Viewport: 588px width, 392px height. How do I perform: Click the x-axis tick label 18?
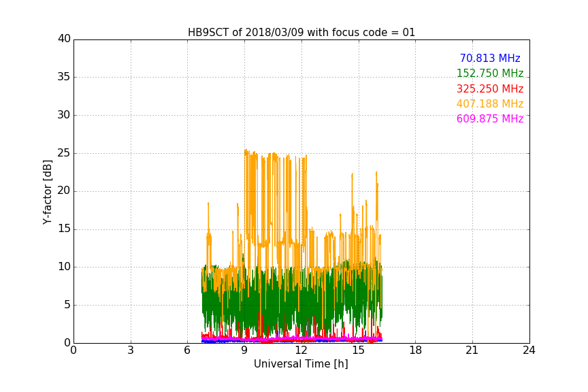416,350
